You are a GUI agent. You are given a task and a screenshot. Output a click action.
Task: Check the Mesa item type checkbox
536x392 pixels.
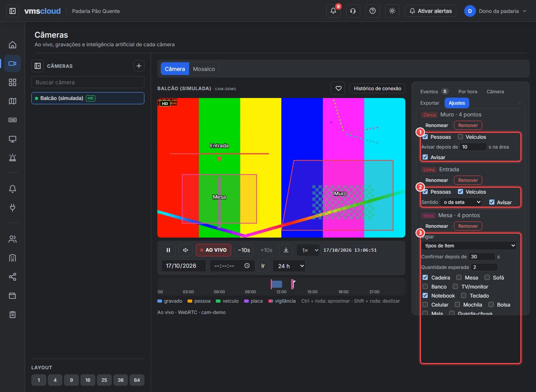459,278
